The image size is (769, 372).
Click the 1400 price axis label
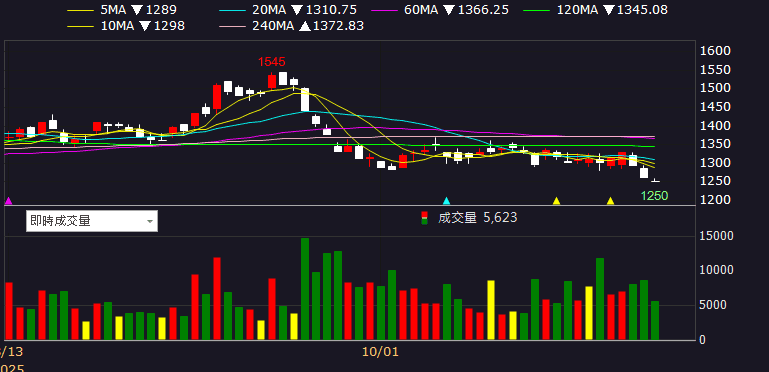(x=716, y=126)
